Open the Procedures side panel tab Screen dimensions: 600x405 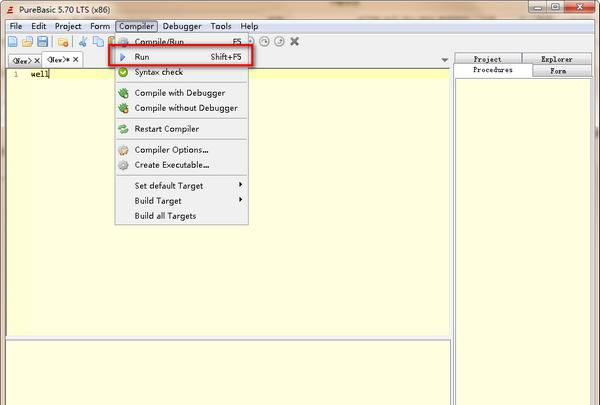pyautogui.click(x=493, y=70)
